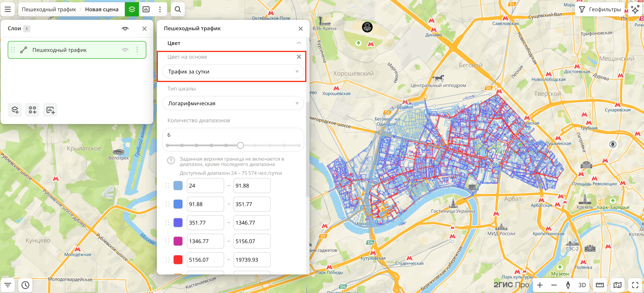The width and height of the screenshot is (644, 293).
Task: Click the Центральный ипподром map label
Action: click(438, 85)
